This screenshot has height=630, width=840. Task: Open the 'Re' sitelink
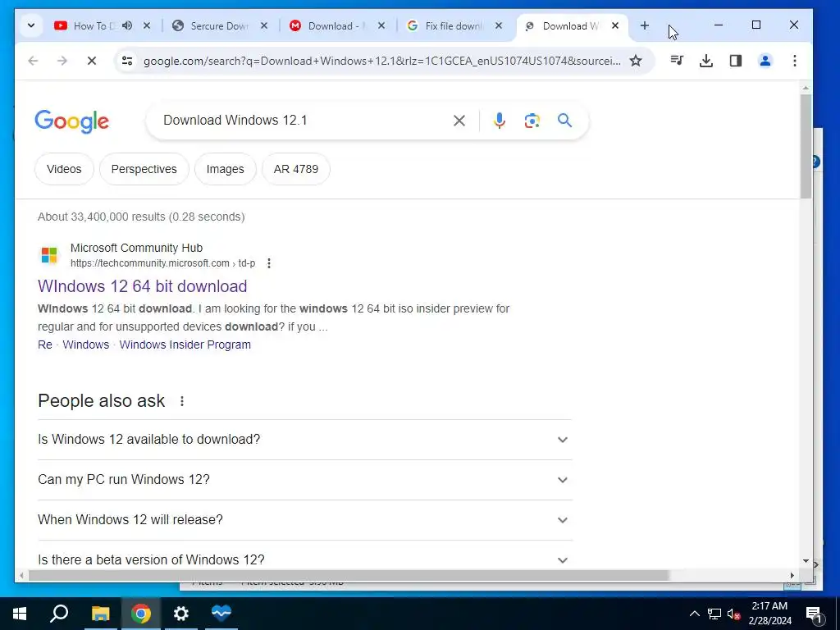pyautogui.click(x=45, y=345)
